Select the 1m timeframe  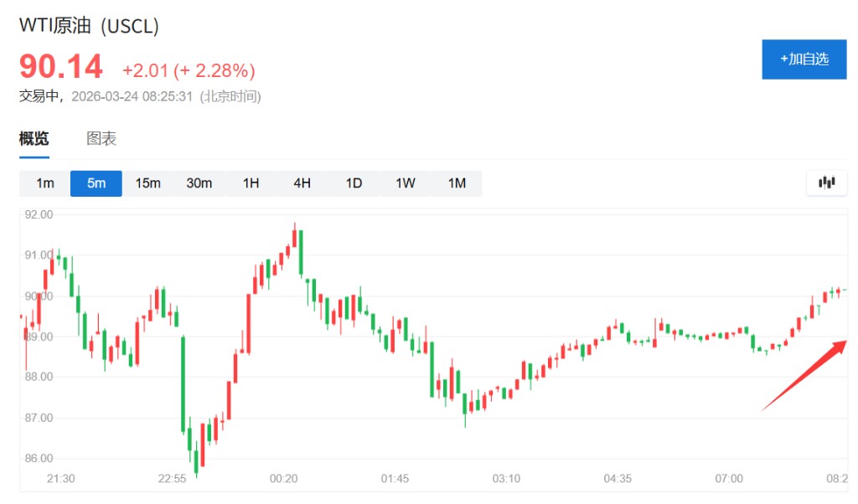[44, 183]
